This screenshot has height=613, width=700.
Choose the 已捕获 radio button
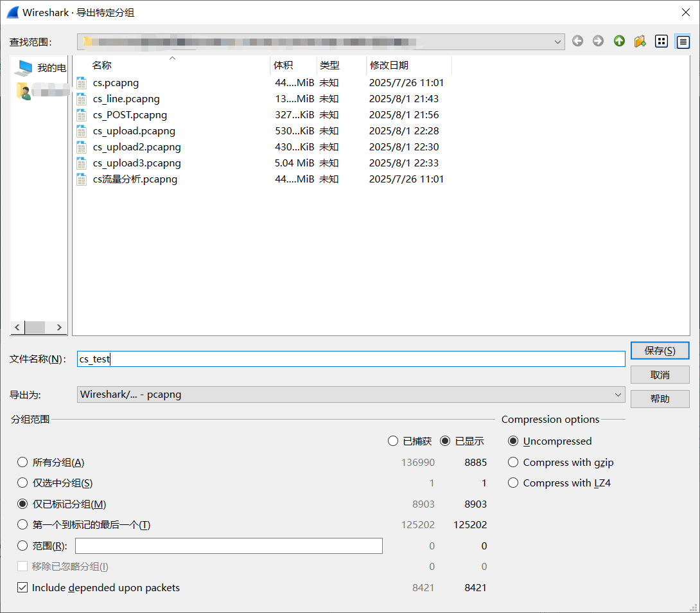click(x=393, y=441)
